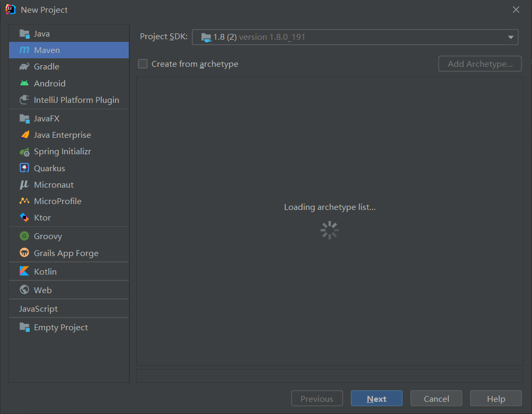Click the MicroProfile icon
The height and width of the screenshot is (414, 532).
[x=24, y=201]
